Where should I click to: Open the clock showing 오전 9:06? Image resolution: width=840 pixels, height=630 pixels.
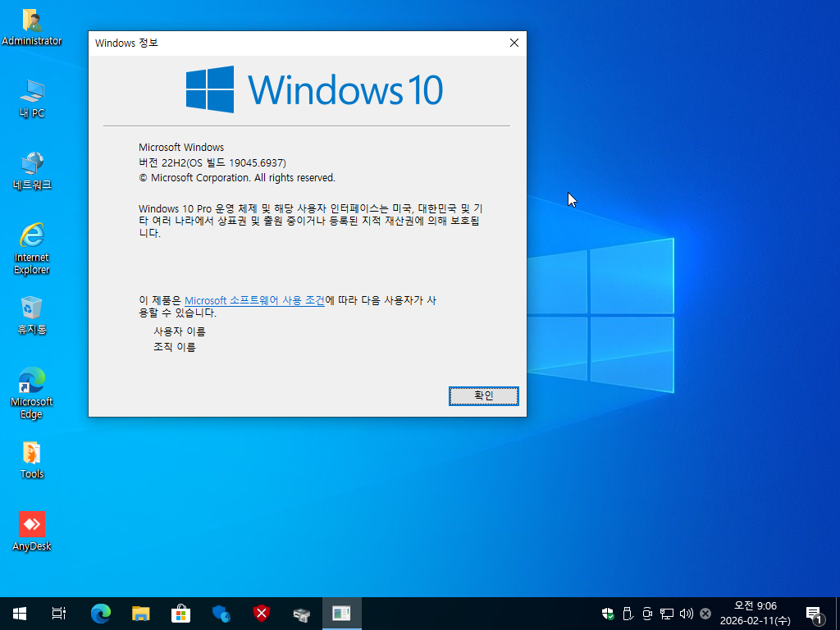tap(755, 614)
